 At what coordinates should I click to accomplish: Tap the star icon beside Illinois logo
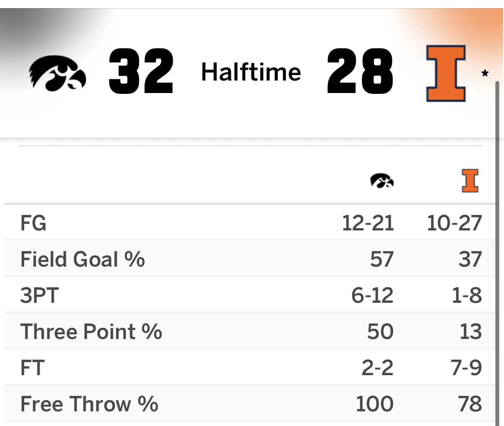tap(485, 73)
